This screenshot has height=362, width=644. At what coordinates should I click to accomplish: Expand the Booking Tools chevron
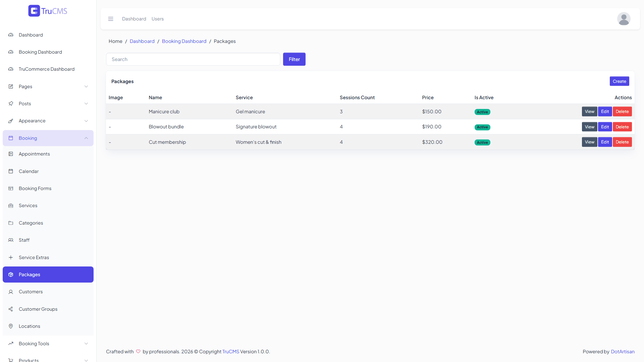point(86,344)
